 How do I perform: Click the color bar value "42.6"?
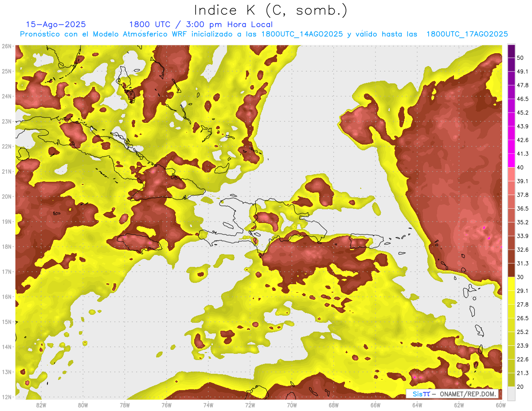tap(522, 140)
